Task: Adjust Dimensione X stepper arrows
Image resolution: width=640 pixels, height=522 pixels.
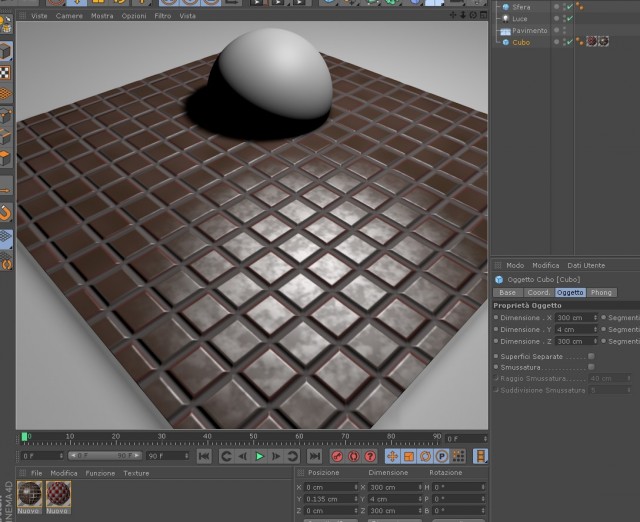Action: click(595, 318)
